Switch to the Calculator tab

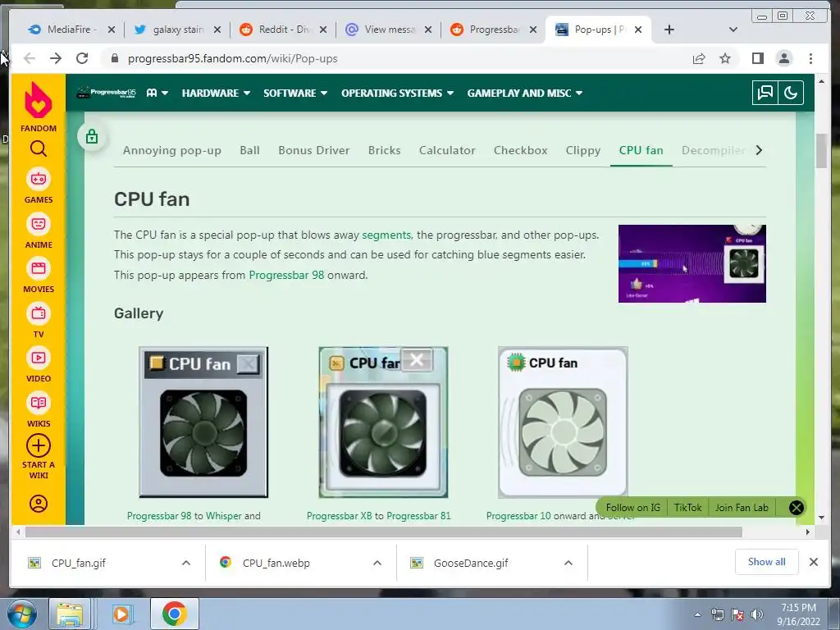coord(447,151)
